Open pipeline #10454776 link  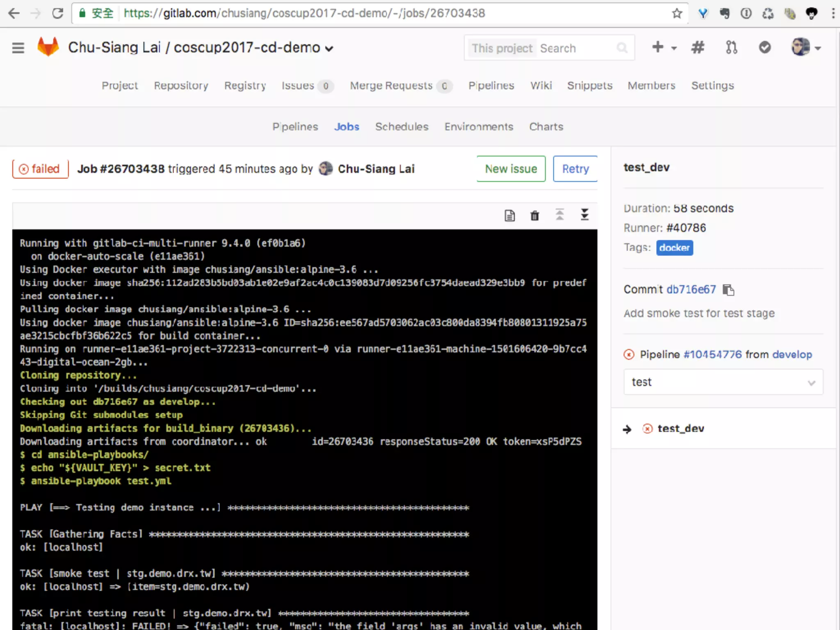coord(712,354)
